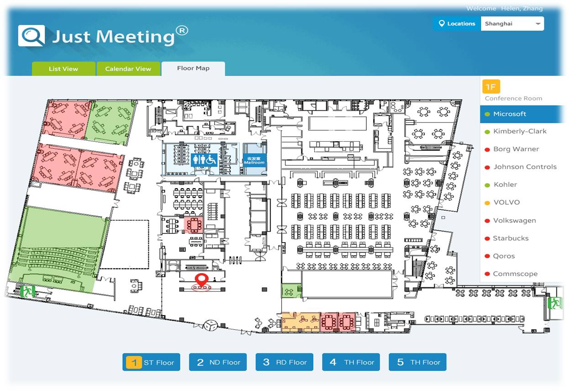
Task: Click the Just Meeting magnifier logo
Action: (x=32, y=36)
